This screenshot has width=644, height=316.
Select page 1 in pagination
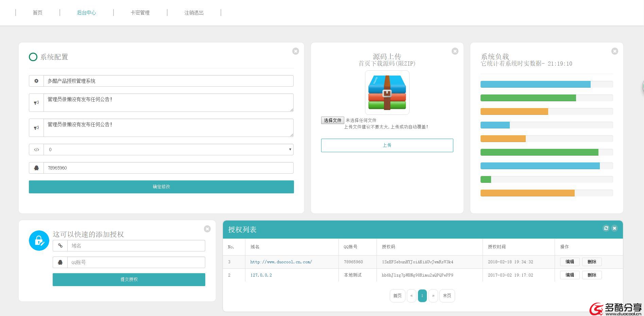click(x=422, y=296)
